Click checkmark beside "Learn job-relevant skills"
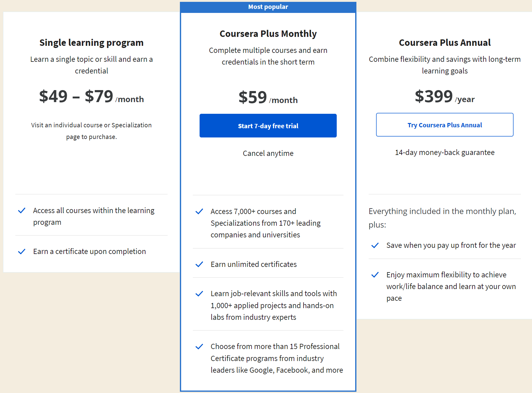532x393 pixels. pyautogui.click(x=199, y=294)
